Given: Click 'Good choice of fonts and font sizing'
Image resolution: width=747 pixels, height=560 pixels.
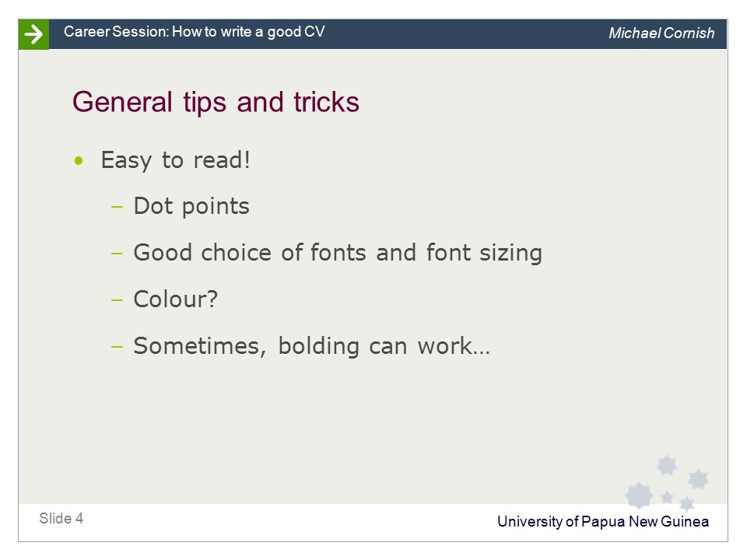Looking at the screenshot, I should (x=338, y=254).
